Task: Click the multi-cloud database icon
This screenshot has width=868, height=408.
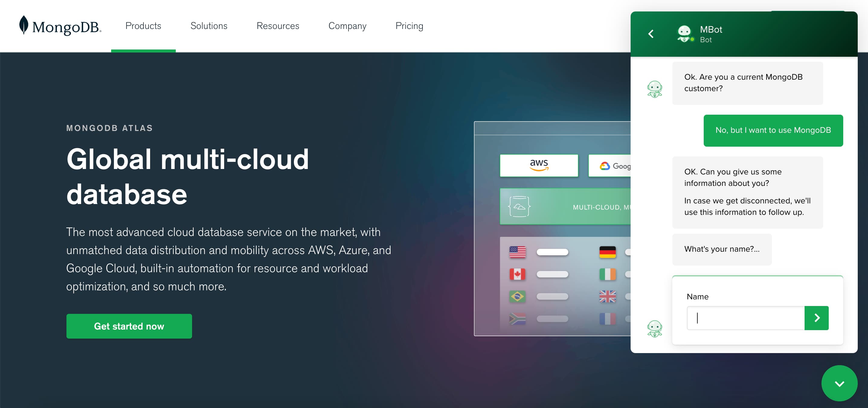Action: tap(519, 206)
